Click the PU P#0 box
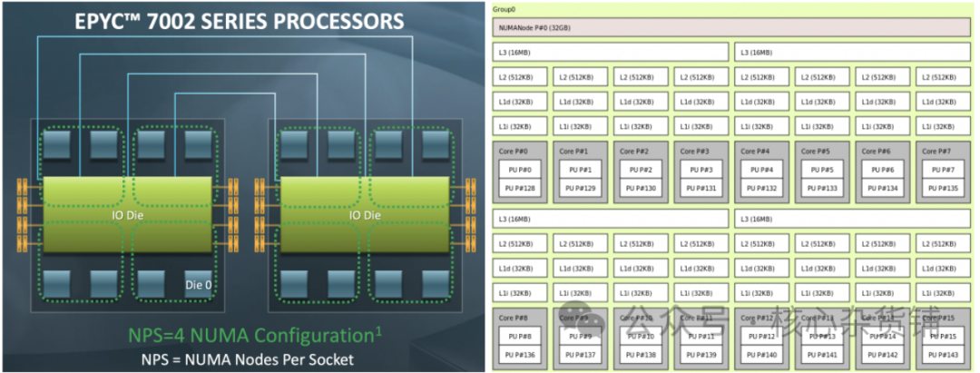980x373 pixels. click(x=519, y=170)
